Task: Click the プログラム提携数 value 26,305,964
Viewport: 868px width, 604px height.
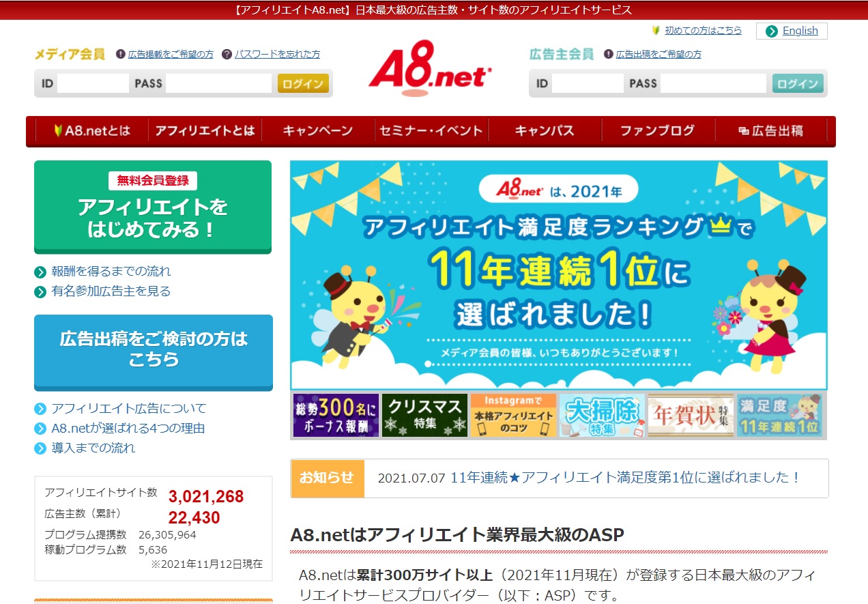Action: pyautogui.click(x=167, y=534)
